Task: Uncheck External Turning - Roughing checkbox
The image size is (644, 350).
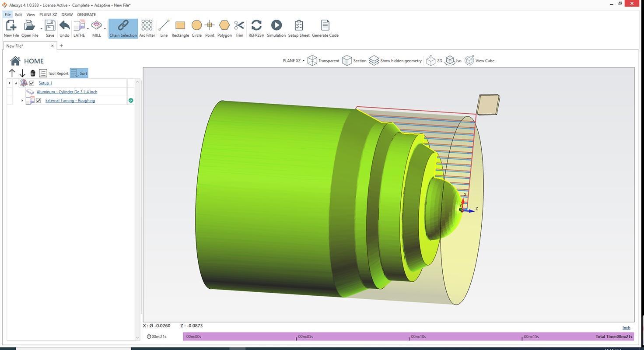Action: tap(38, 101)
